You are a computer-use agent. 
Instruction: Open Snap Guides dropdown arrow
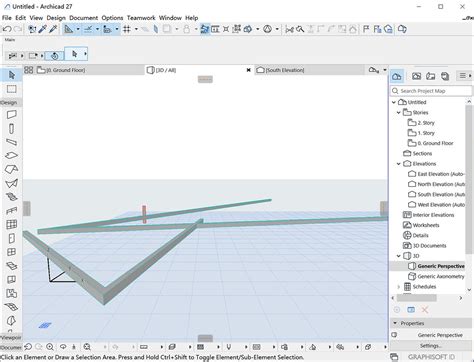click(97, 29)
